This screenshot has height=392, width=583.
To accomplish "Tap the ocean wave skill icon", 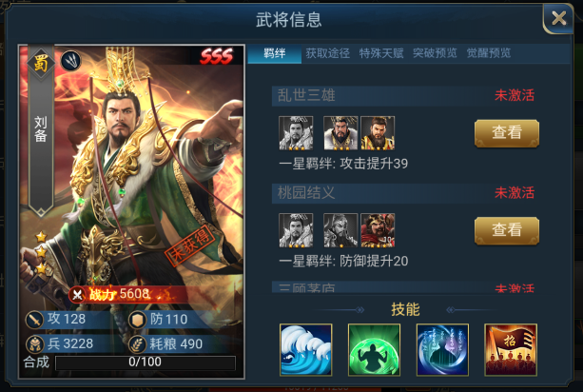I will 305,349.
